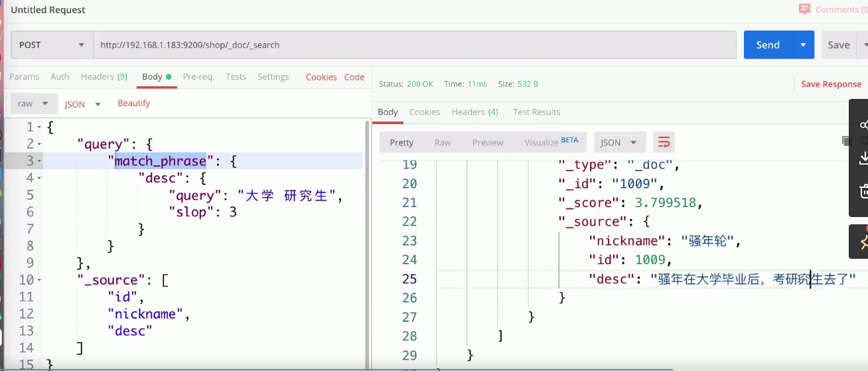Image resolution: width=868 pixels, height=371 pixels.
Task: Collapse the "_source" array at line 10
Action: pos(40,280)
